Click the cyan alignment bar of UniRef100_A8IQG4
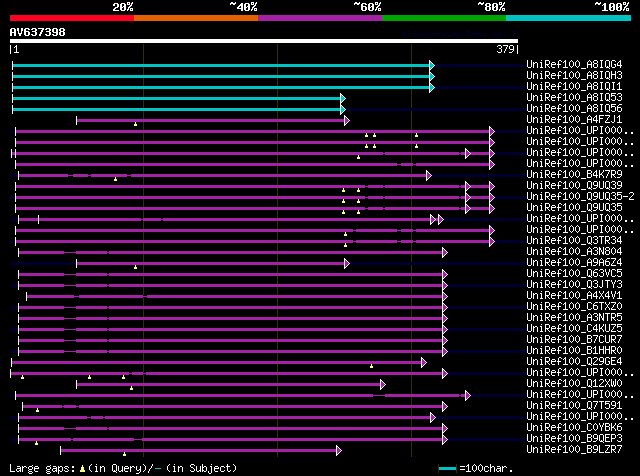640x476 pixels. pyautogui.click(x=221, y=65)
